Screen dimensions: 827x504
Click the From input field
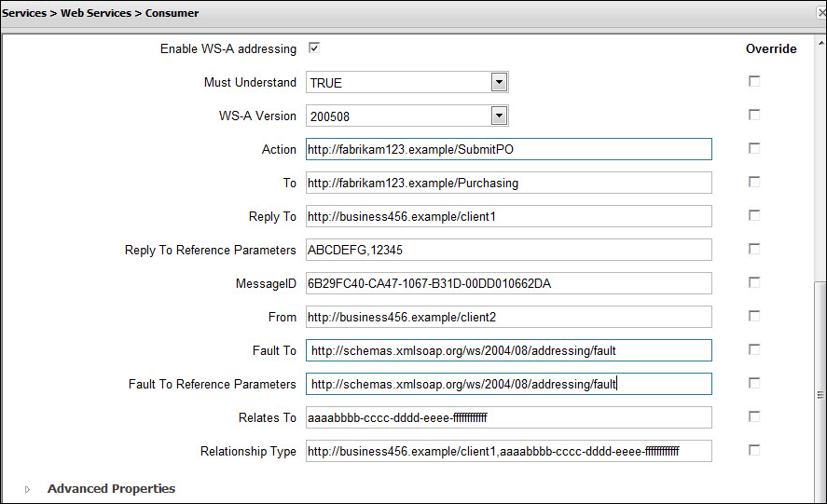tap(508, 317)
